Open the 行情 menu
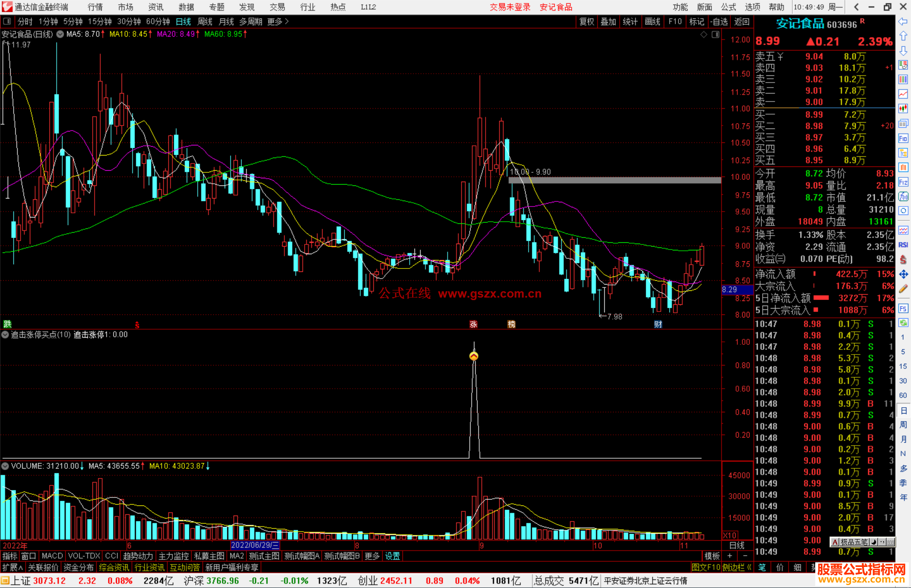The height and width of the screenshot is (588, 911). (x=95, y=7)
